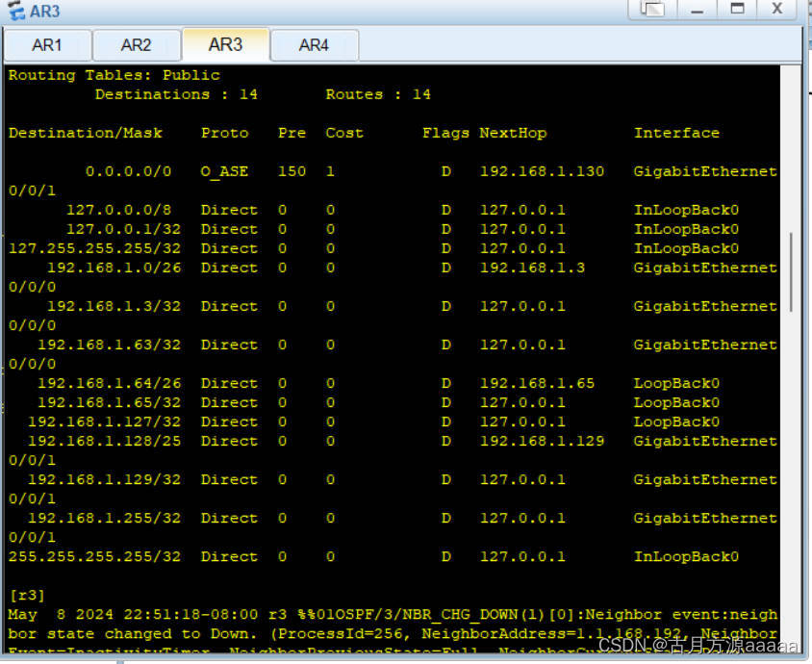The height and width of the screenshot is (664, 812).
Task: Click the 150 preference value
Action: [x=292, y=171]
